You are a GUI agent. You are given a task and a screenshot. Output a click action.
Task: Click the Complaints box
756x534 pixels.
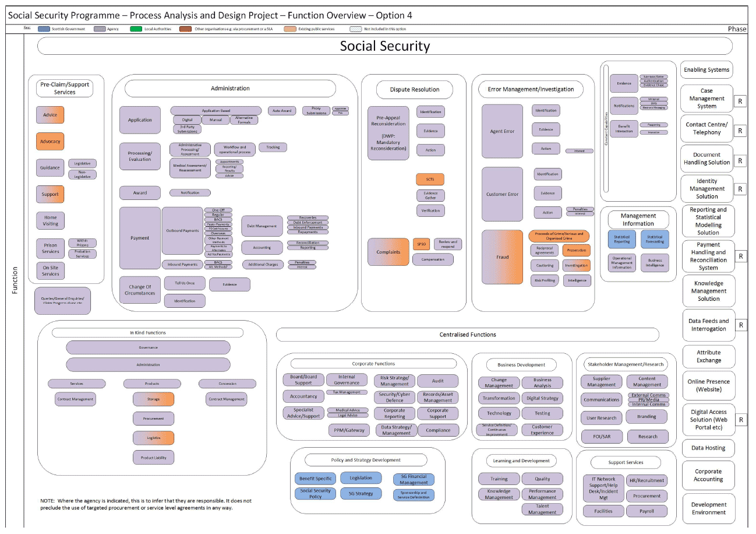coord(388,252)
